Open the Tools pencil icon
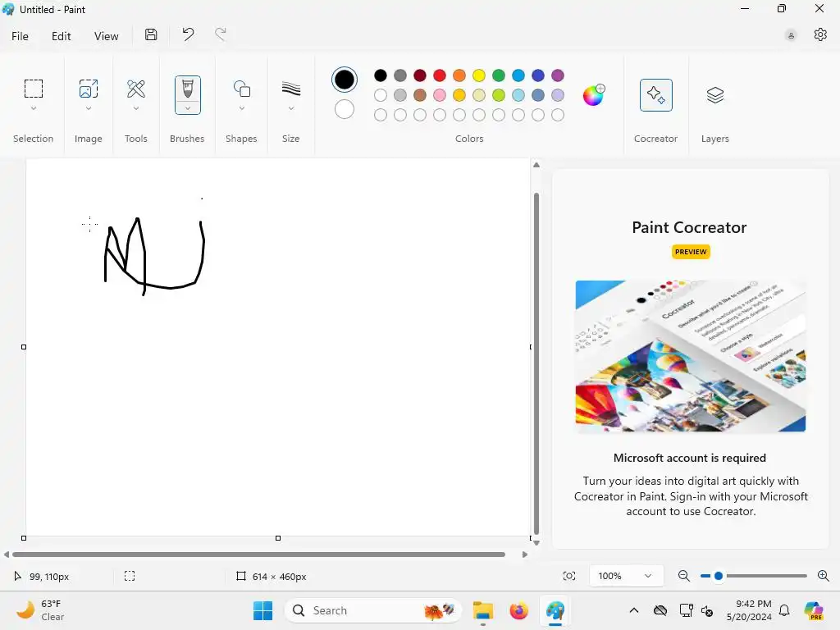 coord(136,89)
